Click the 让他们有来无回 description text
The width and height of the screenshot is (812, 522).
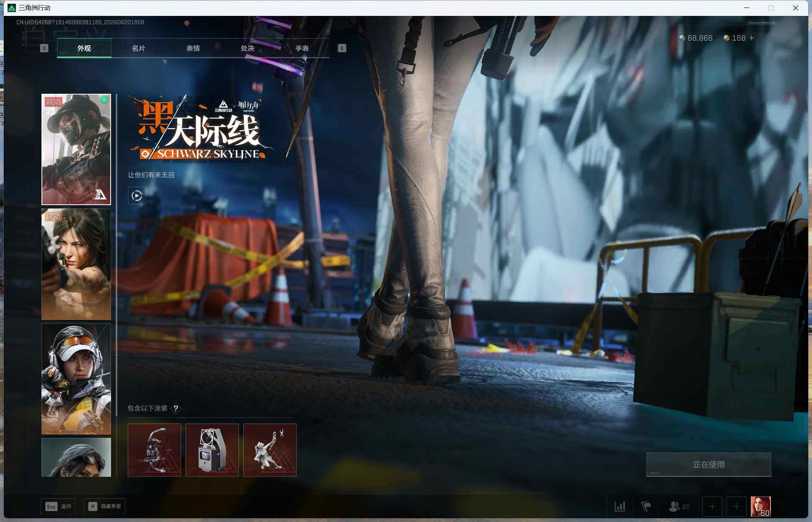151,175
